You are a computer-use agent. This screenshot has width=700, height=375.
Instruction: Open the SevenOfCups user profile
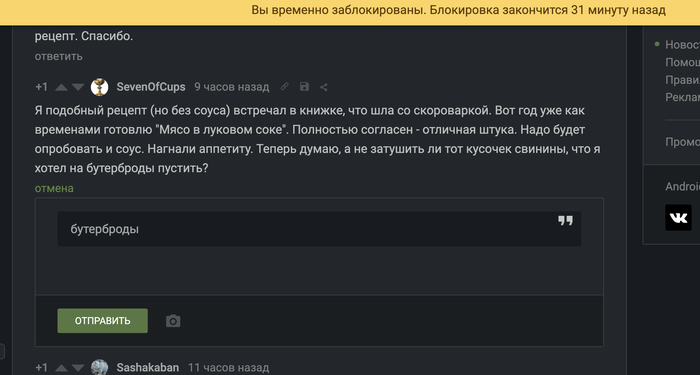click(x=151, y=87)
